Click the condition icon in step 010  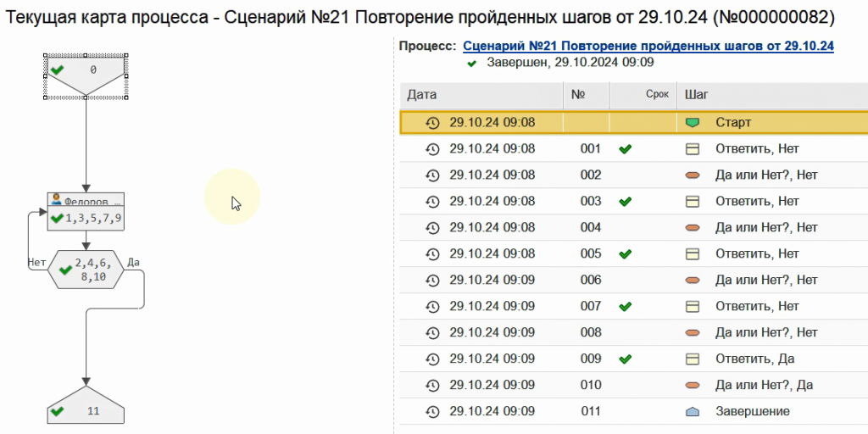pyautogui.click(x=693, y=386)
